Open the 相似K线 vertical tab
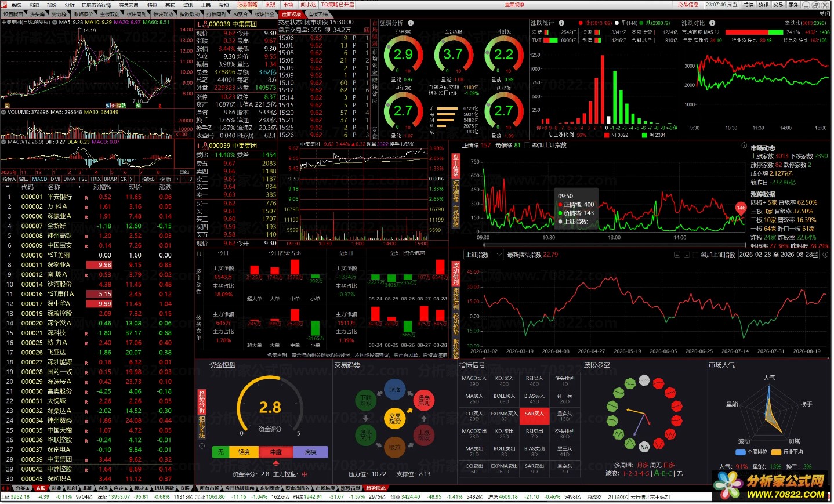 202,427
